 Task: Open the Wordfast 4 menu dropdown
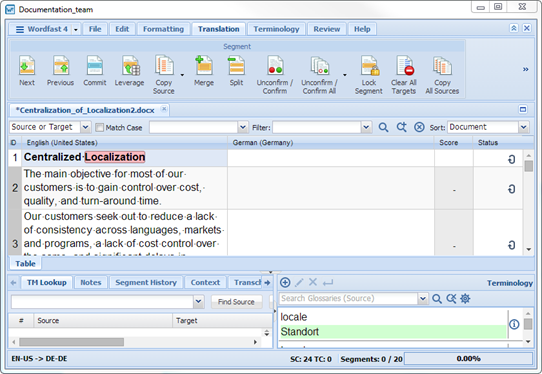click(76, 30)
